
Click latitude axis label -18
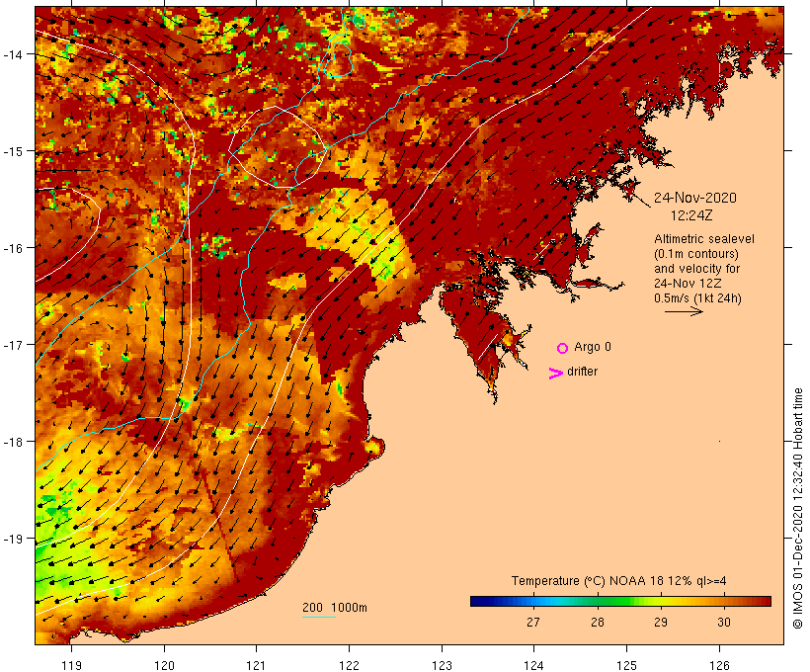(x=12, y=442)
